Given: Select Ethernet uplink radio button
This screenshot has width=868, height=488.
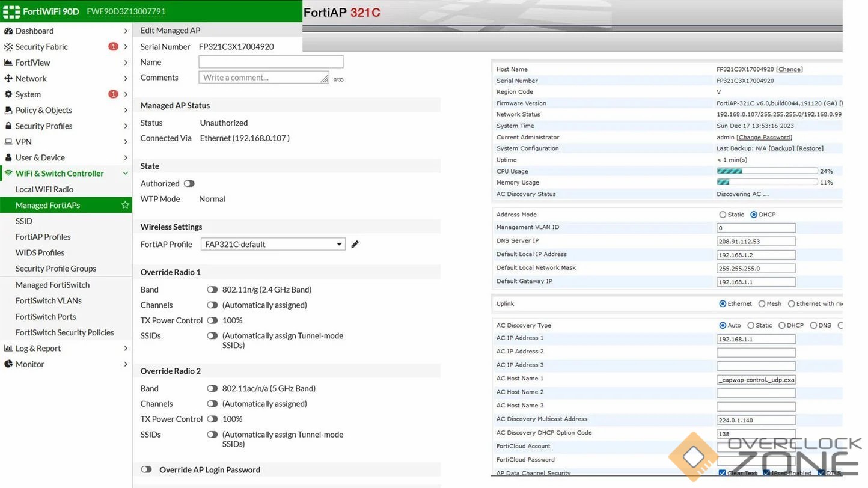Looking at the screenshot, I should pos(723,304).
